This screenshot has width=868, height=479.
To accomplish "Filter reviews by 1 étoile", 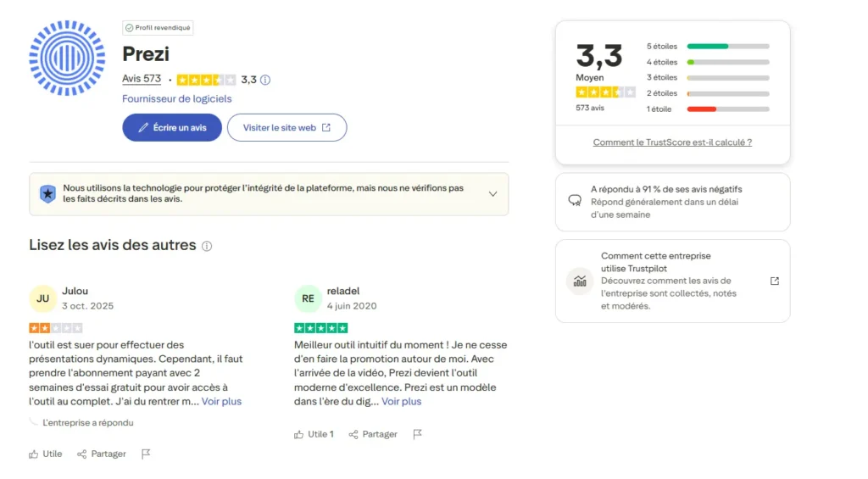I will click(708, 109).
